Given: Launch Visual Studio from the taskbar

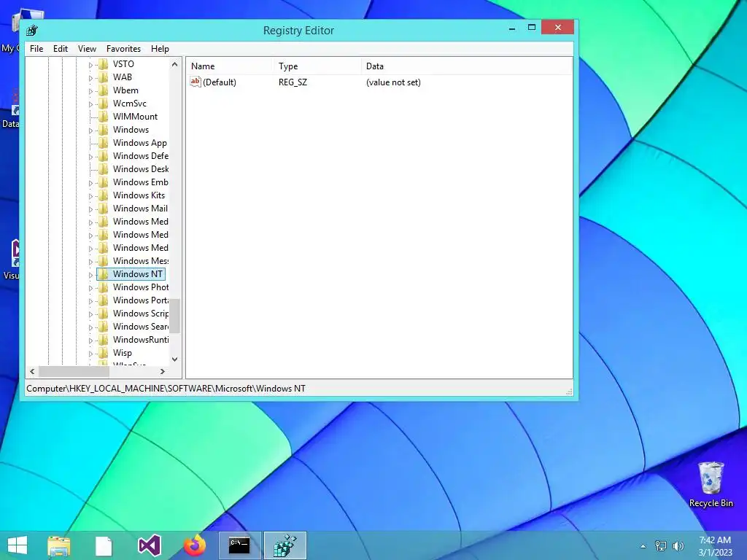Looking at the screenshot, I should pos(149,545).
